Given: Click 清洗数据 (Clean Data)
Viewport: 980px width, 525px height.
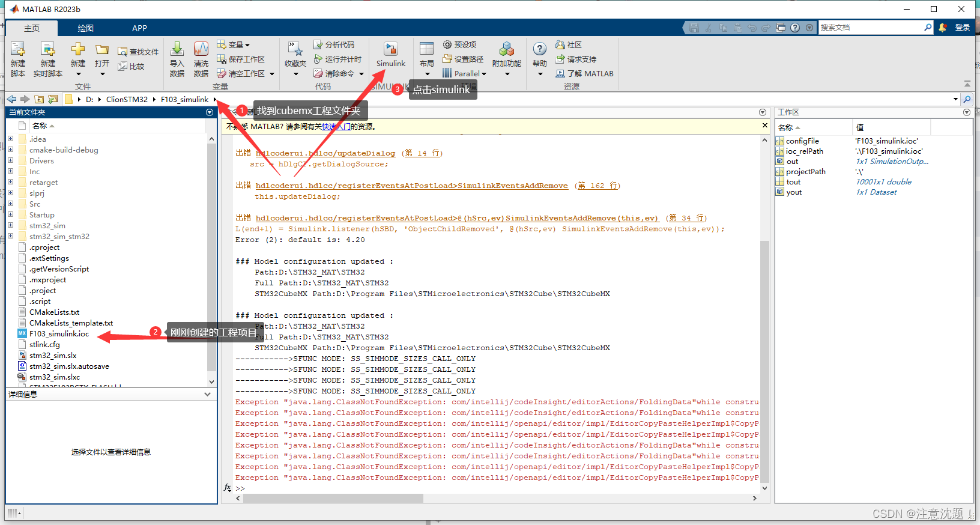Looking at the screenshot, I should coord(201,59).
